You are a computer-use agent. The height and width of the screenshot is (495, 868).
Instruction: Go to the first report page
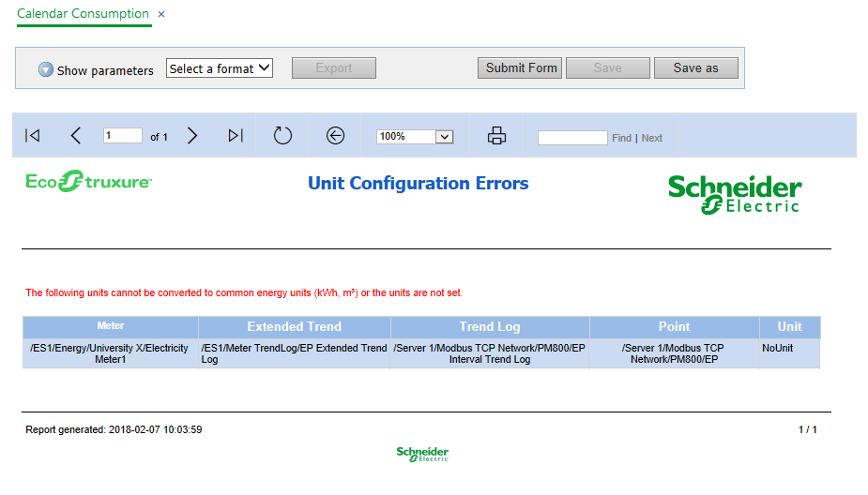pyautogui.click(x=33, y=136)
